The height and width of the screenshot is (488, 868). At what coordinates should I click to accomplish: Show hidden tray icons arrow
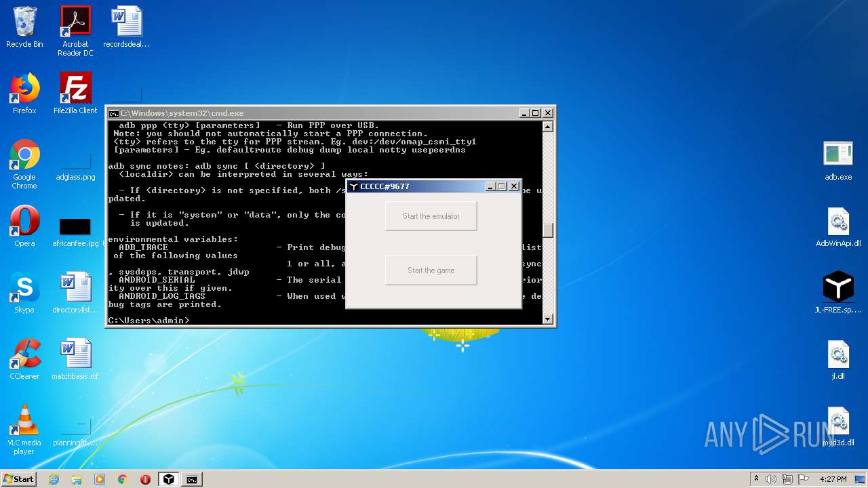pyautogui.click(x=756, y=479)
